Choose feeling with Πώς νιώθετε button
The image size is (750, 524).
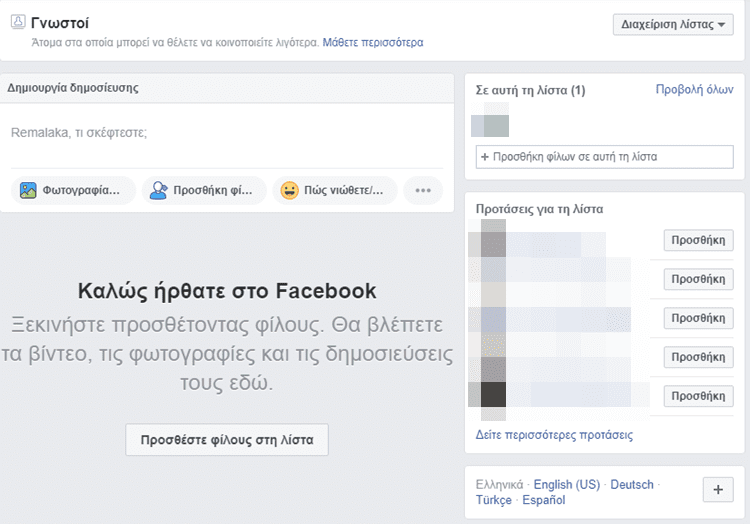335,190
